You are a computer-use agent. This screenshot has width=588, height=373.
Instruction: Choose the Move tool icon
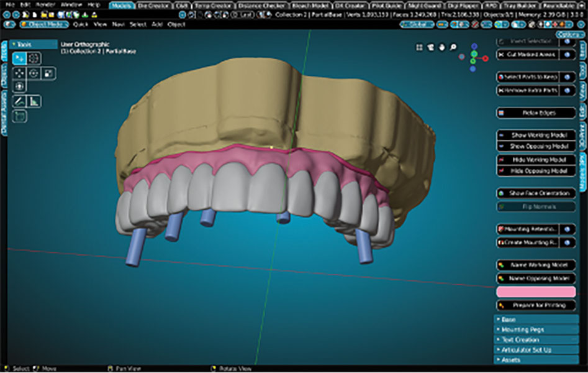pyautogui.click(x=20, y=73)
